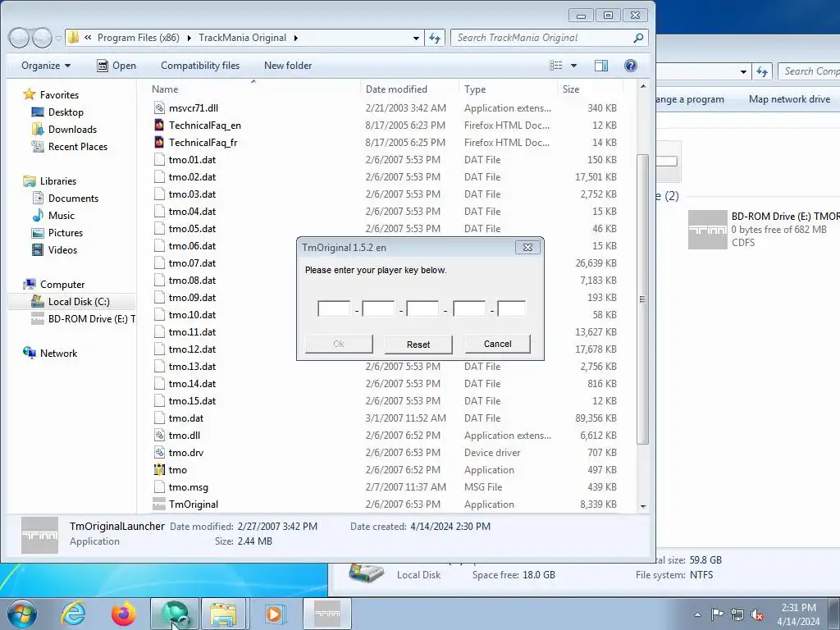Image resolution: width=840 pixels, height=630 pixels.
Task: Click Reset in the player key dialog
Action: click(x=418, y=345)
